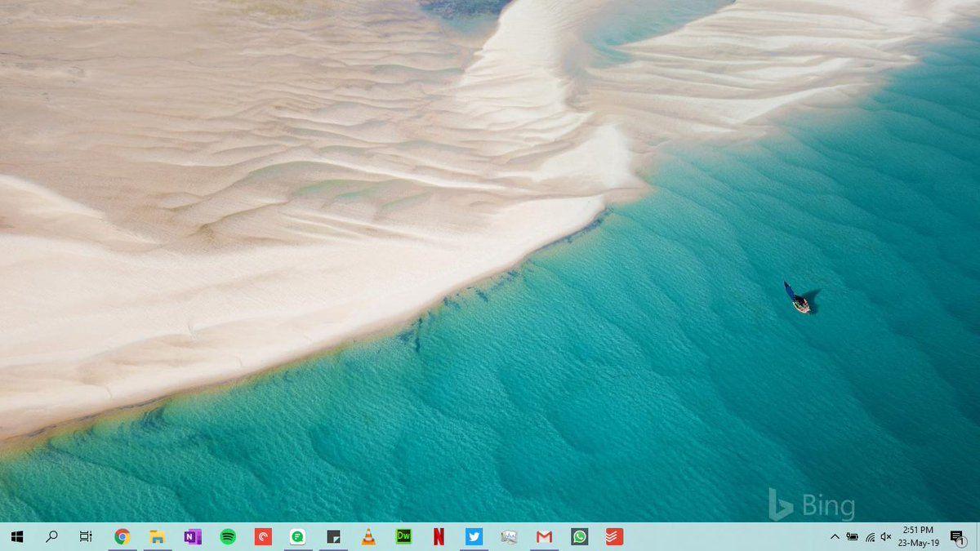Toggle the Wi-Fi network panel
Image resolution: width=980 pixels, height=551 pixels.
pos(867,537)
